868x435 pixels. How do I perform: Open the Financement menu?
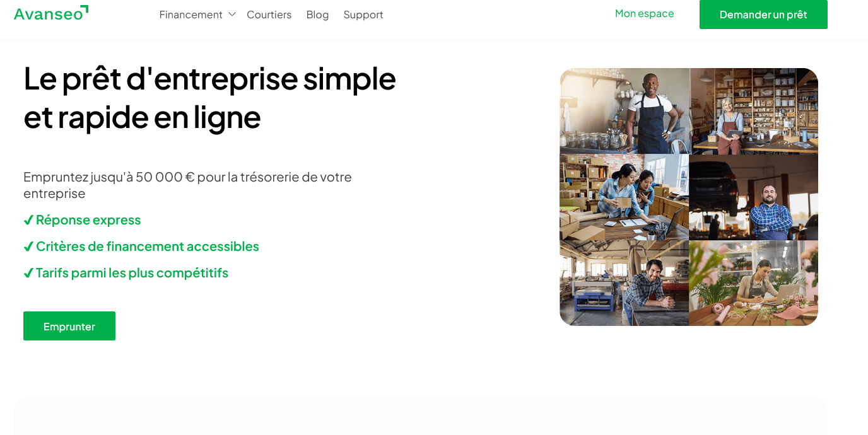[x=191, y=14]
